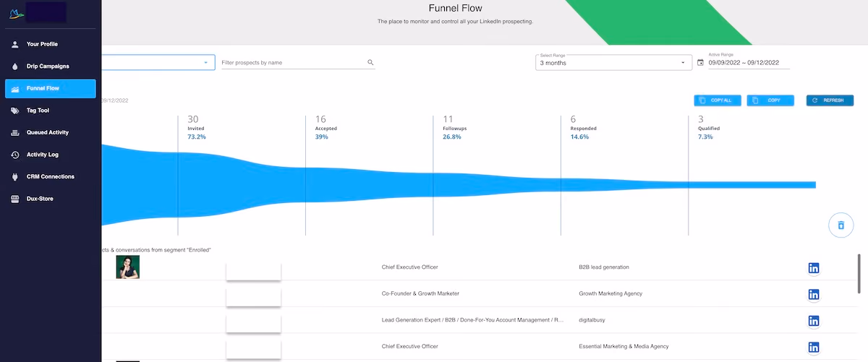This screenshot has height=362, width=868.
Task: Click the Activity Log history icon
Action: tap(15, 155)
